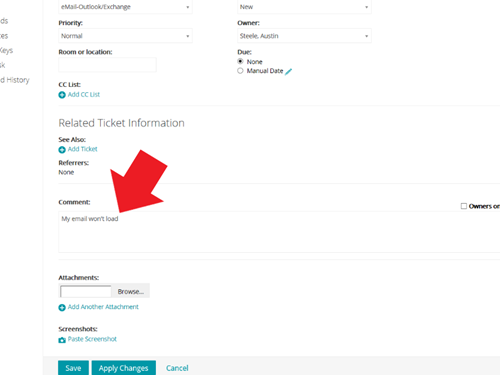This screenshot has height=375, width=500.
Task: Click the plus icon beside Add CC List
Action: (62, 95)
